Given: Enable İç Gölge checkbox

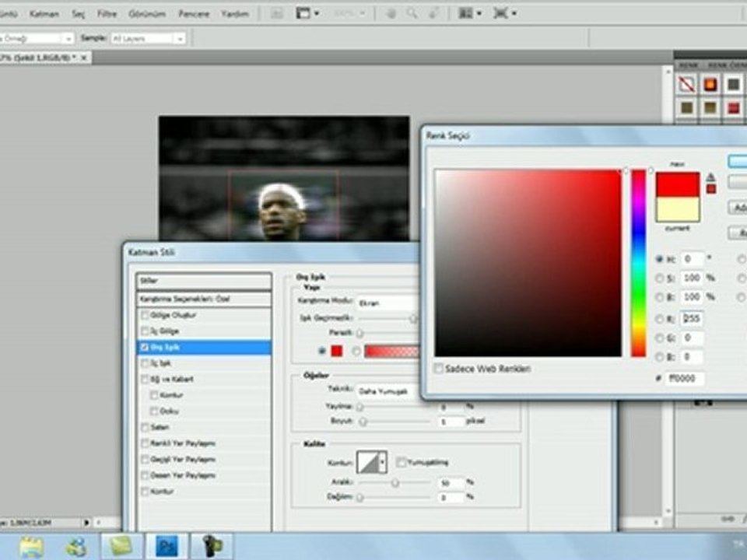Looking at the screenshot, I should 145,331.
